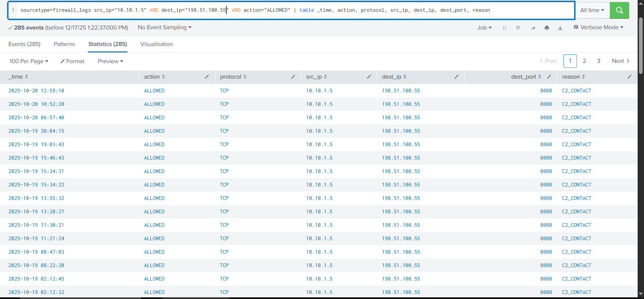Click the green search magnifier button

tap(619, 10)
